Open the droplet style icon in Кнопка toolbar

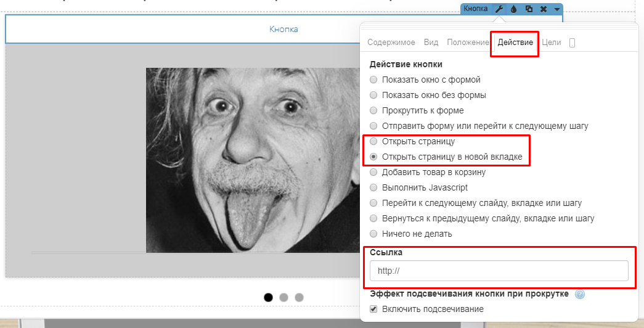click(x=514, y=9)
